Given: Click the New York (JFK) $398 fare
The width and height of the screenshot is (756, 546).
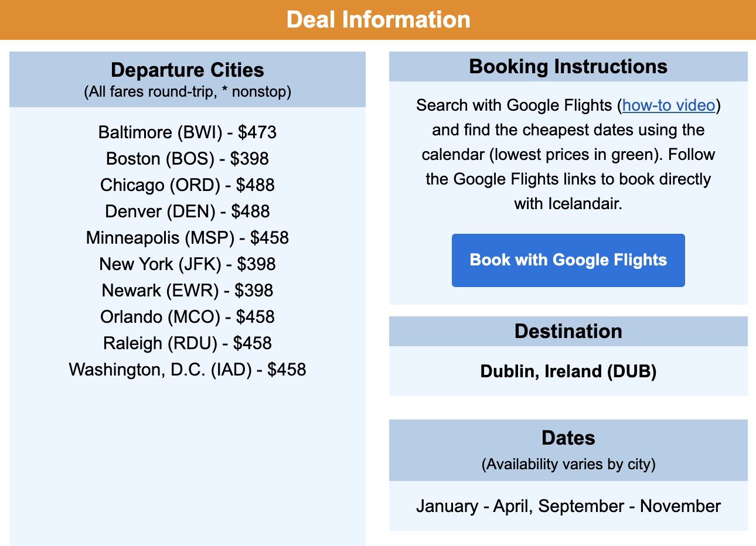Looking at the screenshot, I should pyautogui.click(x=188, y=264).
